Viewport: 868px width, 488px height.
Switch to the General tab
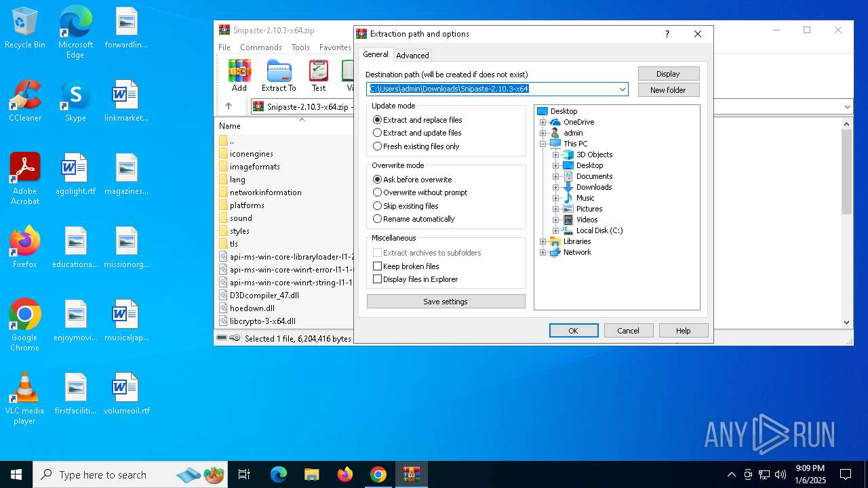[375, 54]
